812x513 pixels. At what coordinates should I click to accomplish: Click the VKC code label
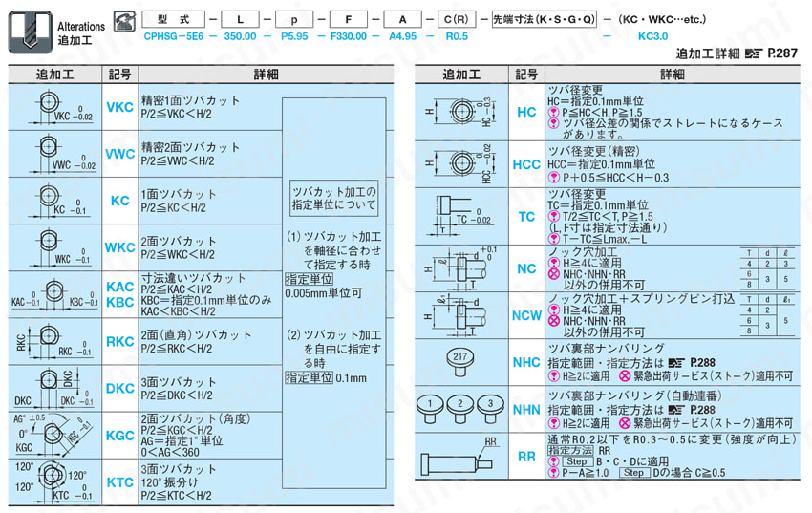(x=120, y=107)
